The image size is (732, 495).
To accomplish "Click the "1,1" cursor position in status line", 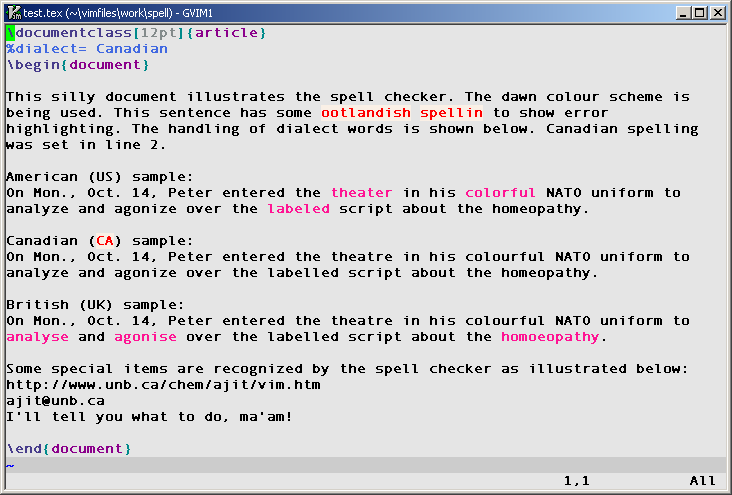I will [x=577, y=481].
